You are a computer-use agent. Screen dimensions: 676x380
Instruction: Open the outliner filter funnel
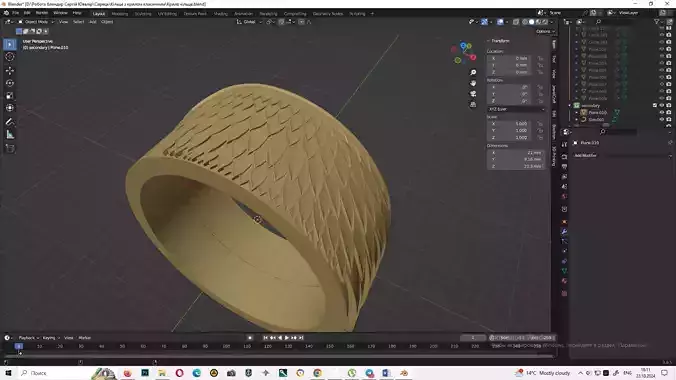[657, 22]
